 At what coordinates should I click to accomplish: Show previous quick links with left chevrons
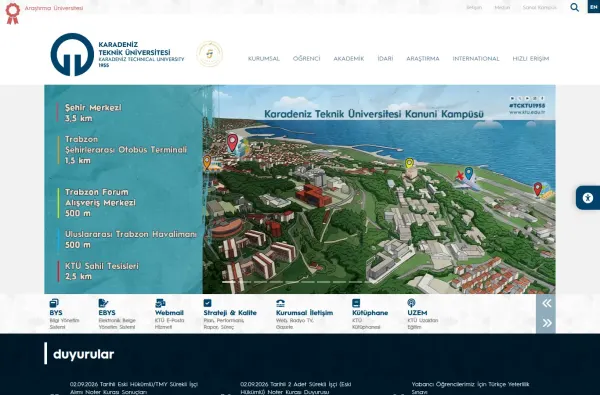546,303
